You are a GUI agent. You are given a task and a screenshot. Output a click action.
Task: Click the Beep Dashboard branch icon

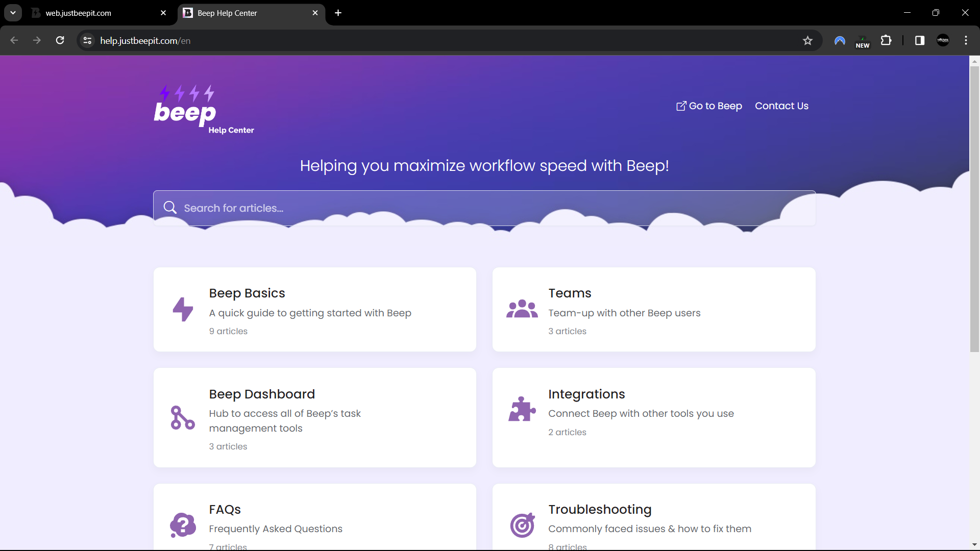183,417
